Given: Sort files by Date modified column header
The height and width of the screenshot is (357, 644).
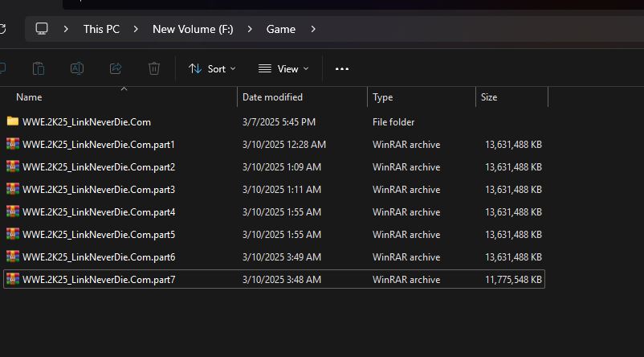Looking at the screenshot, I should point(273,97).
